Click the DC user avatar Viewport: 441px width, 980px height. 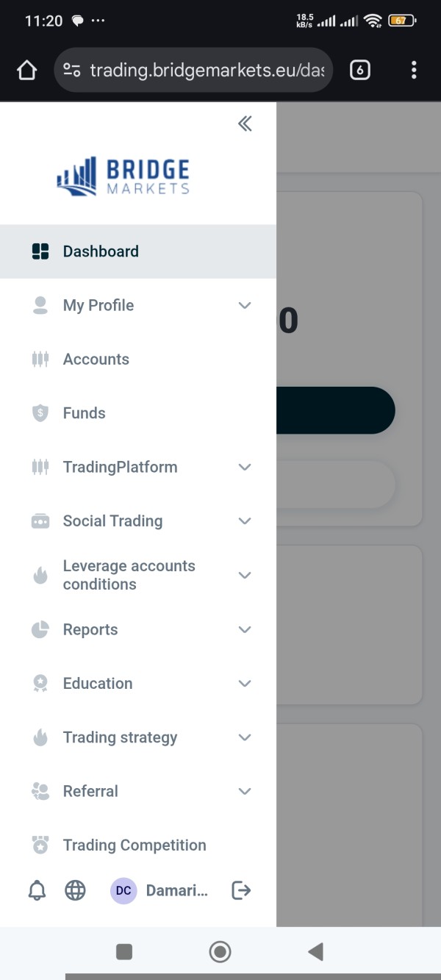[x=123, y=891]
